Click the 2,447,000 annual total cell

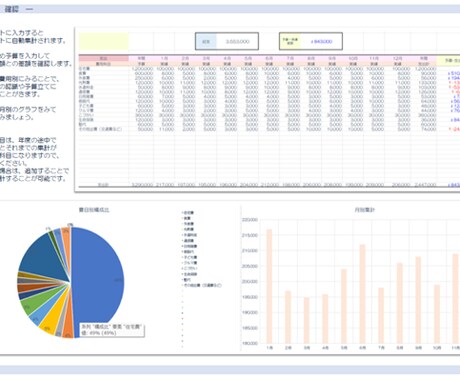[x=424, y=185]
